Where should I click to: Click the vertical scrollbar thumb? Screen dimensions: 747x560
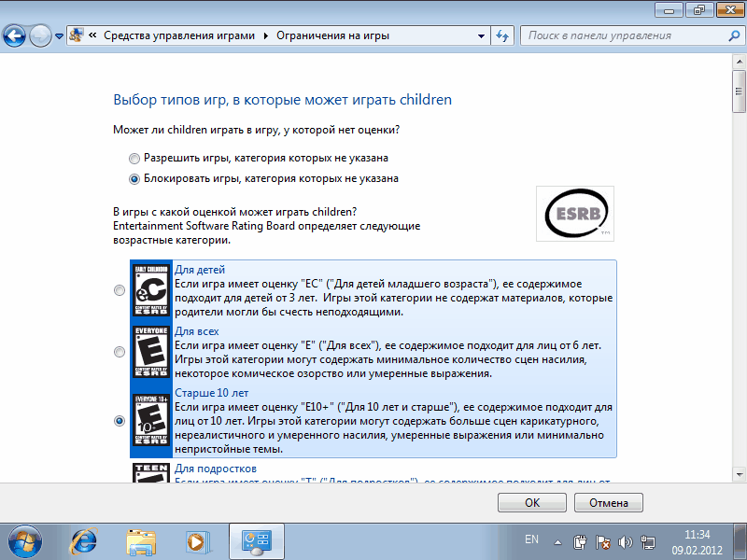[x=739, y=91]
